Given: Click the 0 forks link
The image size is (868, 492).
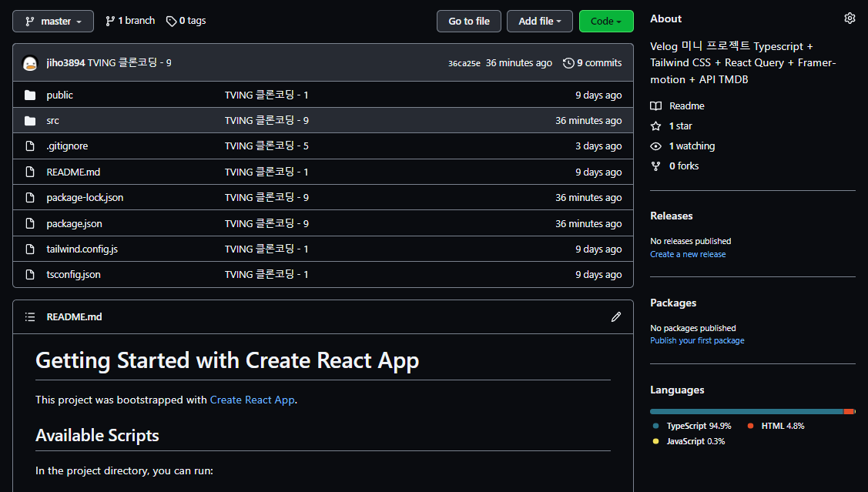Looking at the screenshot, I should 684,166.
